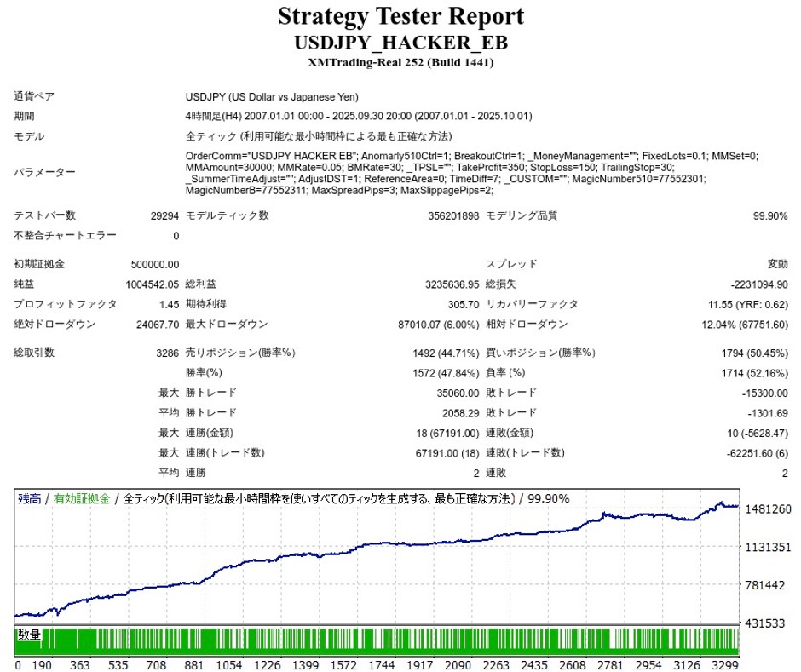Click the green 有効証拠金 legend label
This screenshot has height=672, width=801.
(81, 499)
